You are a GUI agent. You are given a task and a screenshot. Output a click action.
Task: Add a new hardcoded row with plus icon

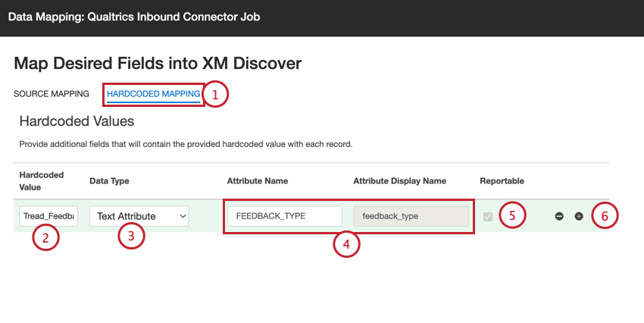click(x=579, y=216)
